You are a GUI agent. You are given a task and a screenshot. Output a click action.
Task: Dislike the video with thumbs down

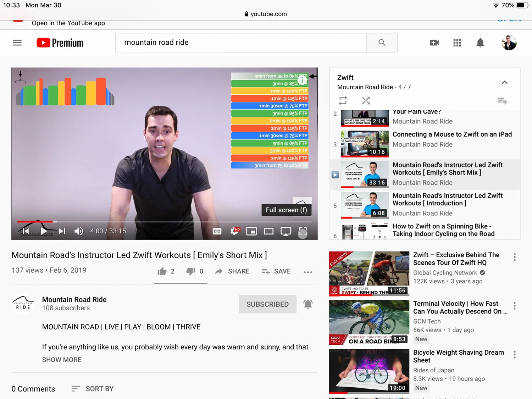tap(195, 271)
